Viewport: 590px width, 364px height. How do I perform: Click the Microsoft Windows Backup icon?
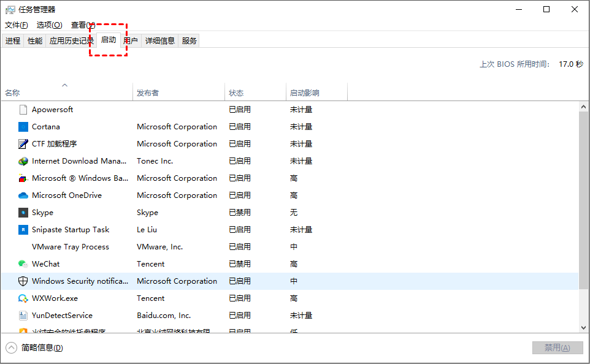(23, 178)
